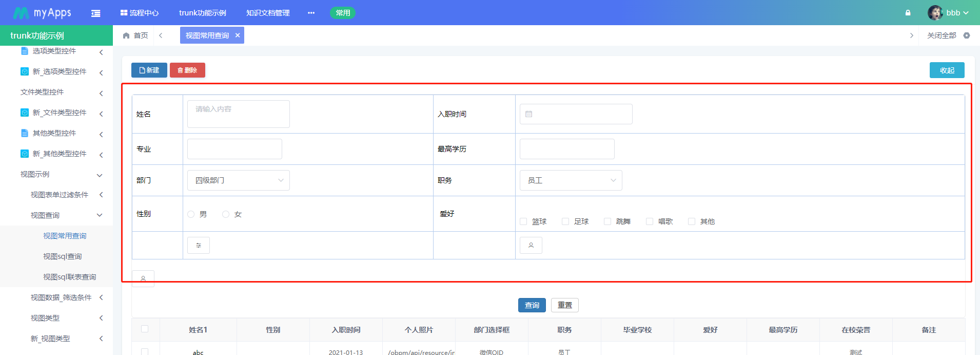Collapse the 视图查询 tree item

(x=100, y=215)
